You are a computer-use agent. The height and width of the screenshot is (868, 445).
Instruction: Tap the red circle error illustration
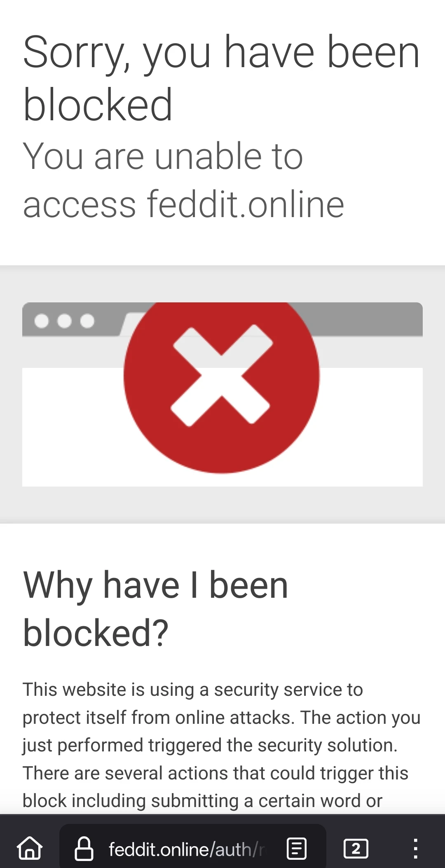(222, 387)
